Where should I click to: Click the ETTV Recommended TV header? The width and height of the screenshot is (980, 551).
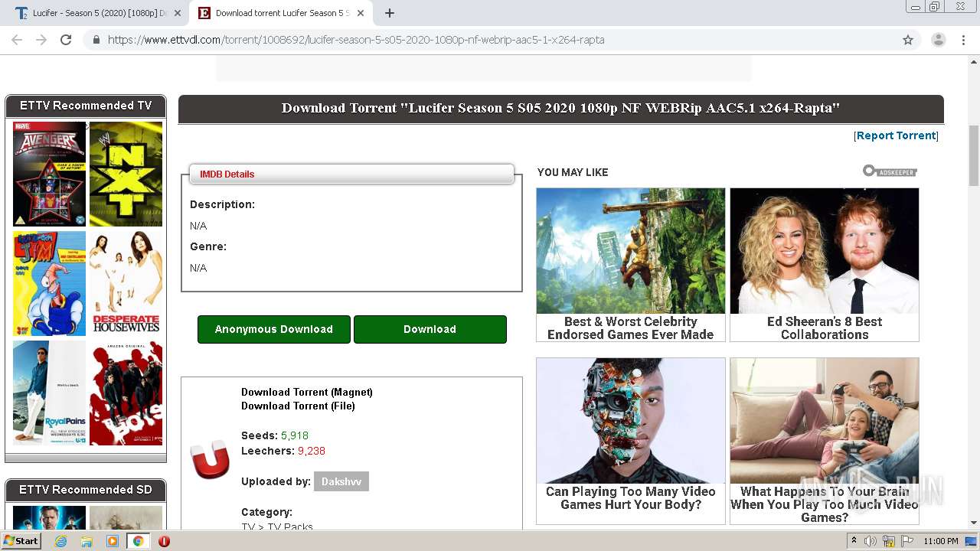pyautogui.click(x=86, y=106)
